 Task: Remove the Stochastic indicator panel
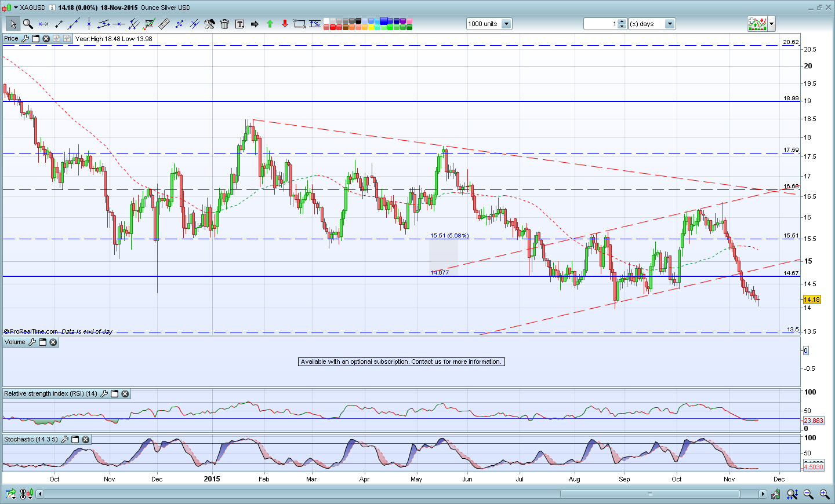85,439
